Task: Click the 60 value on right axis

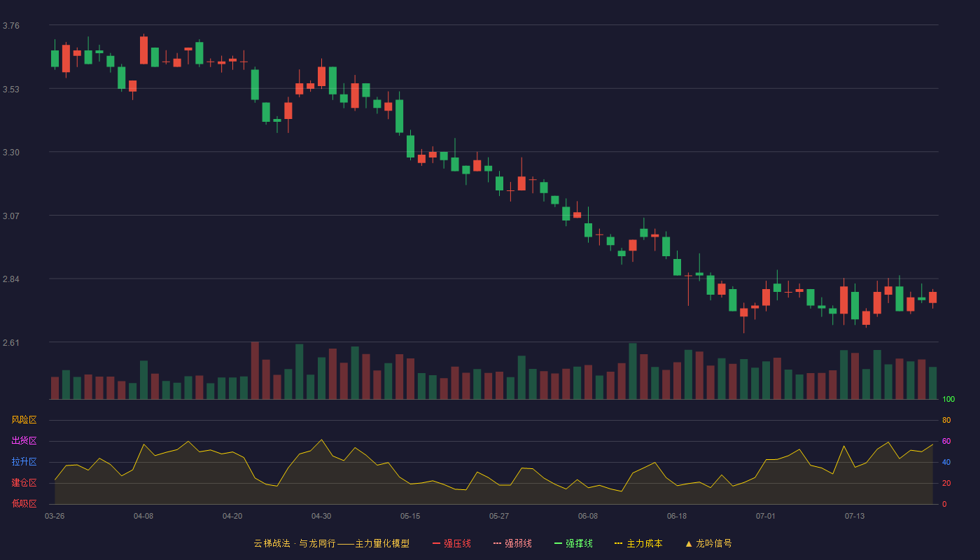Action: 946,441
